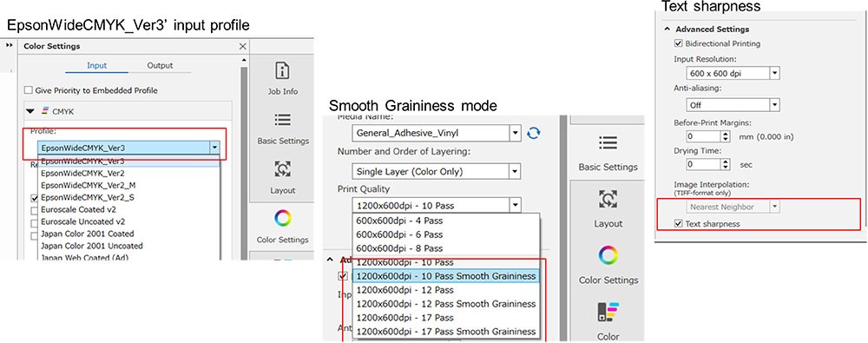This screenshot has height=343, width=868.
Task: Open the Media Name General_Adhesive_Vinyl dropdown
Action: tap(516, 133)
